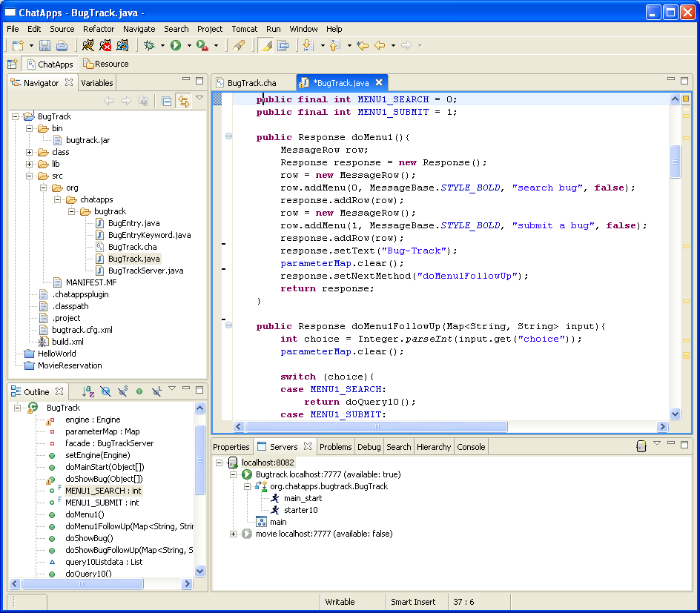Click the Collapse All icon in Navigator
Viewport: 700px width, 613px height.
point(167,102)
